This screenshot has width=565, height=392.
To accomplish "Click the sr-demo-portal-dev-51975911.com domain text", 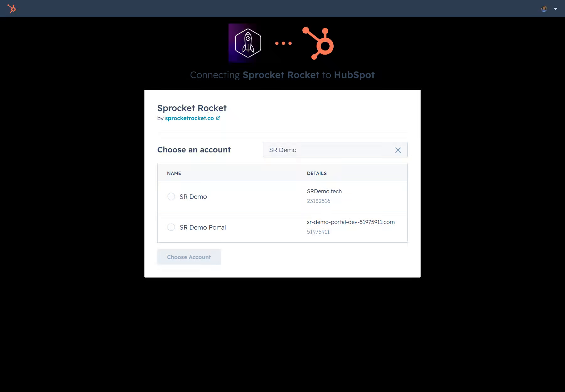I will pos(351,222).
